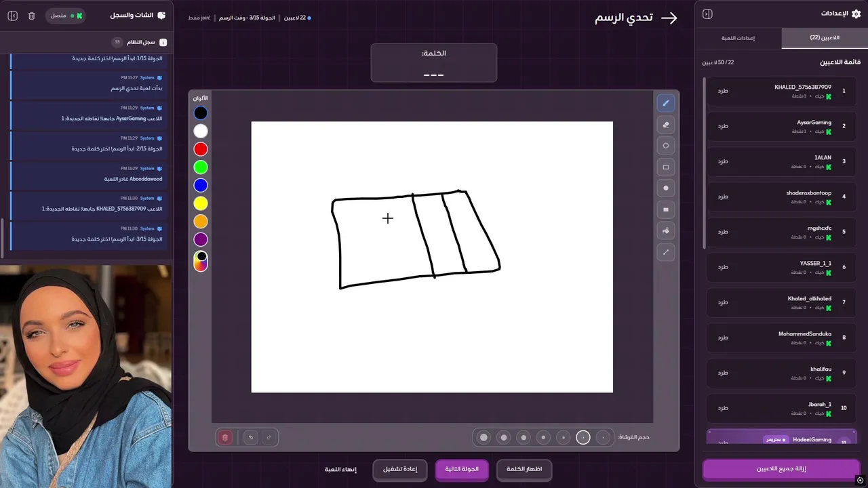Pick the white color swatch
The image size is (868, 488).
click(201, 131)
